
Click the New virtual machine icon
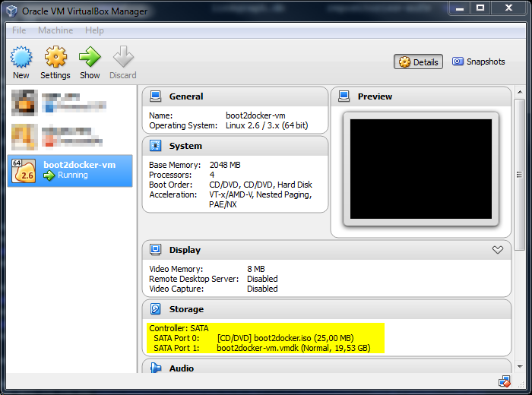point(21,57)
